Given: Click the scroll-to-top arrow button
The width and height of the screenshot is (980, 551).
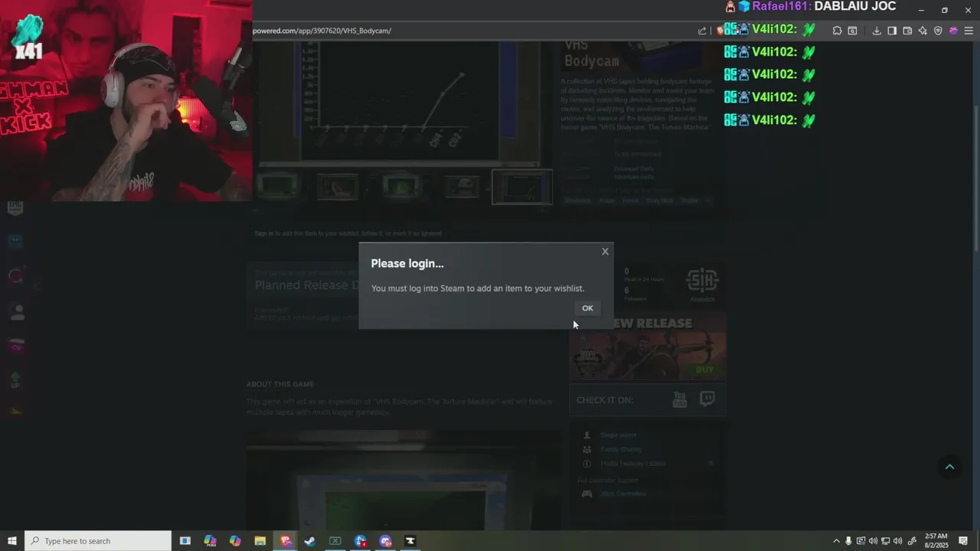Looking at the screenshot, I should (949, 467).
